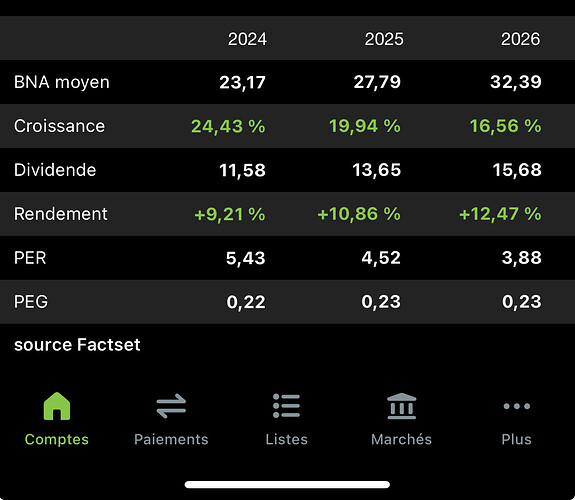575x500 pixels.
Task: Open the Plus tab label
Action: (x=517, y=439)
